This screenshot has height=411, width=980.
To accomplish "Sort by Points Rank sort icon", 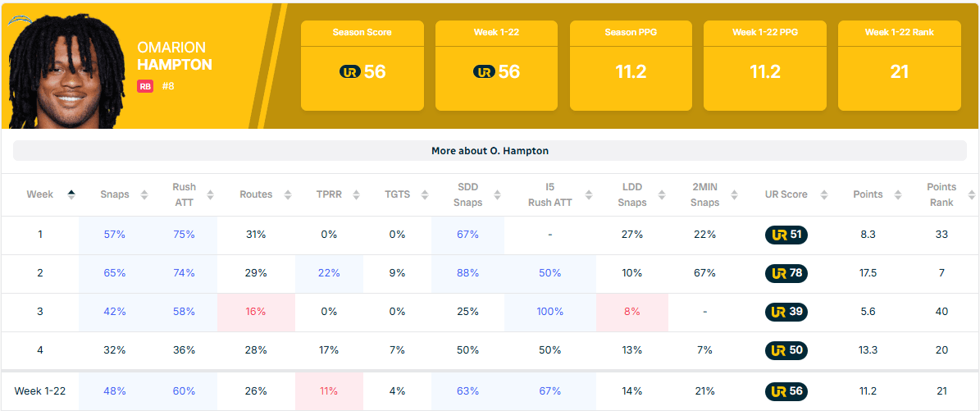I will 971,194.
